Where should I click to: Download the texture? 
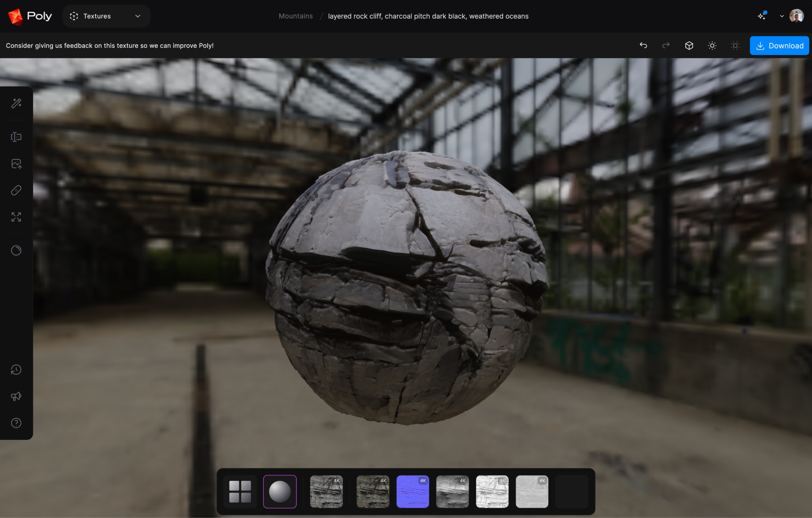[779, 46]
